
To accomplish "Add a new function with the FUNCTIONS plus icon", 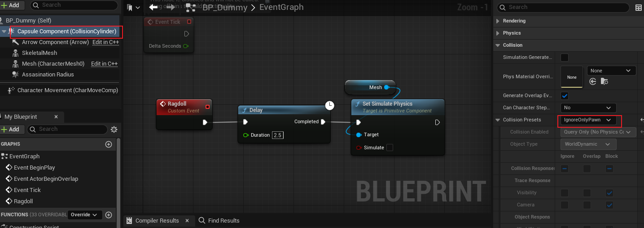I will (x=108, y=215).
